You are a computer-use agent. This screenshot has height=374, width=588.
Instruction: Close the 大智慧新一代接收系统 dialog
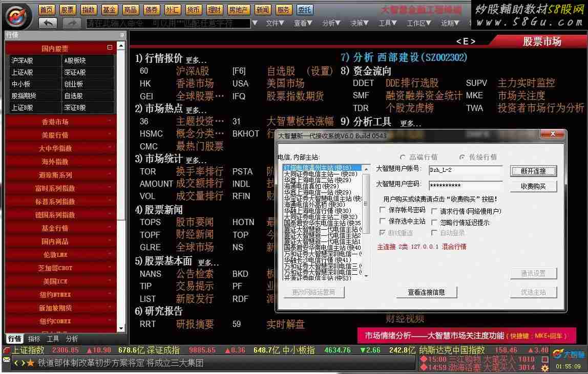[x=553, y=134]
